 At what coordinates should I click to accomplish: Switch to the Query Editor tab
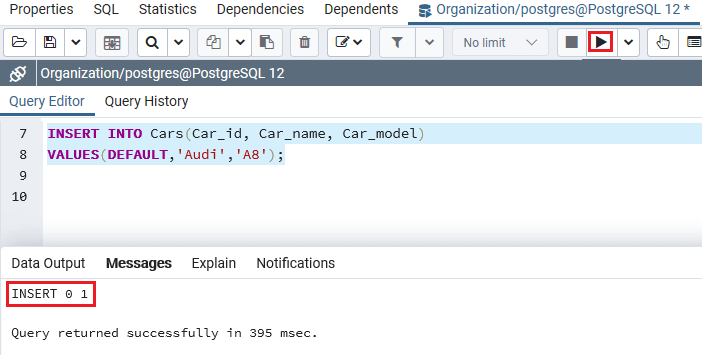47,101
